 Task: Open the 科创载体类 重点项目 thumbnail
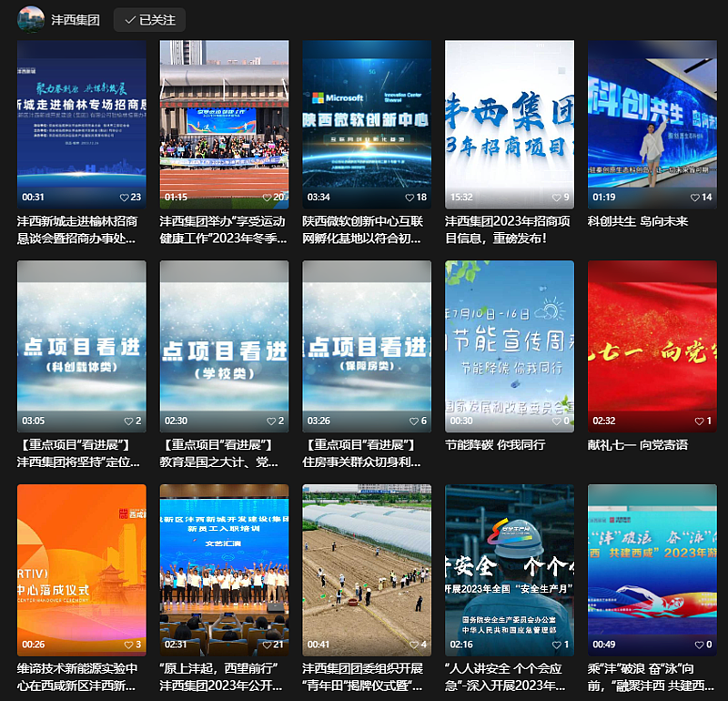click(x=82, y=337)
